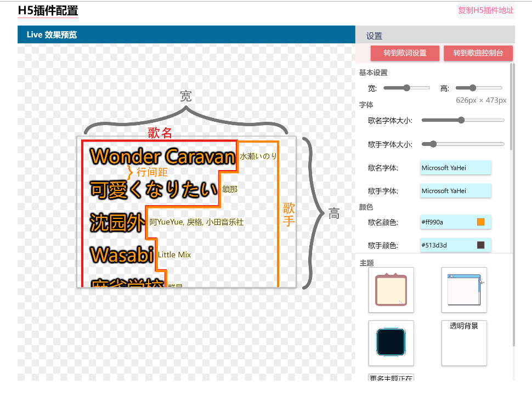532x395 pixels.
Task: Select the window-style theme thumbnail
Action: (x=463, y=290)
